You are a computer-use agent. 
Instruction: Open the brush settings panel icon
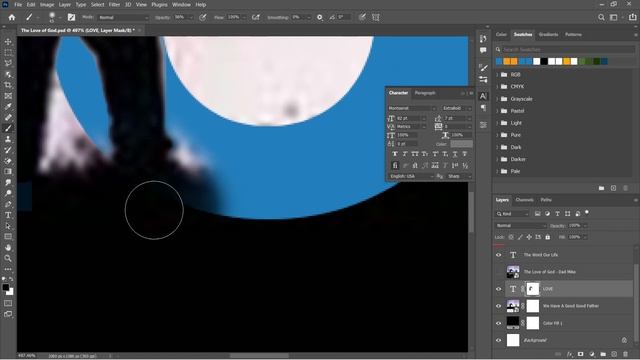pyautogui.click(x=71, y=17)
